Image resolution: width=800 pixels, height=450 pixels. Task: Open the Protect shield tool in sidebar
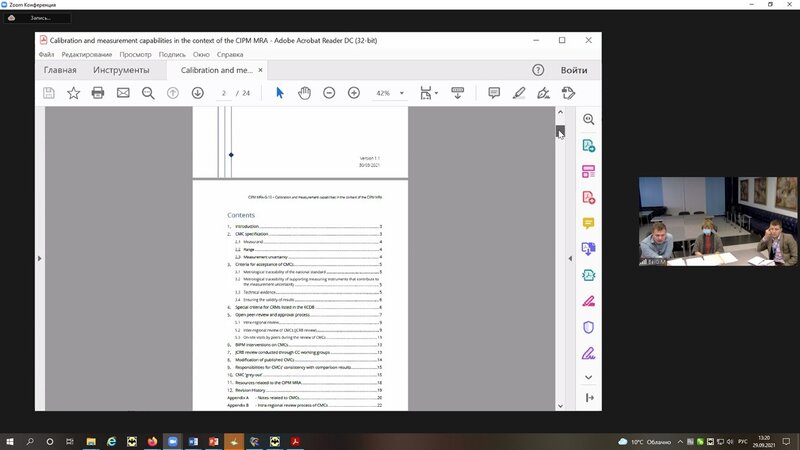click(x=589, y=326)
